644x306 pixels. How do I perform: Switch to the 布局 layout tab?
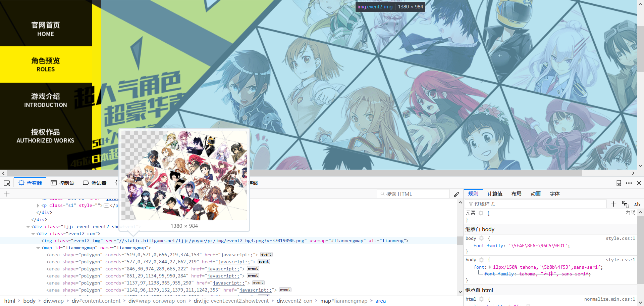click(x=516, y=194)
